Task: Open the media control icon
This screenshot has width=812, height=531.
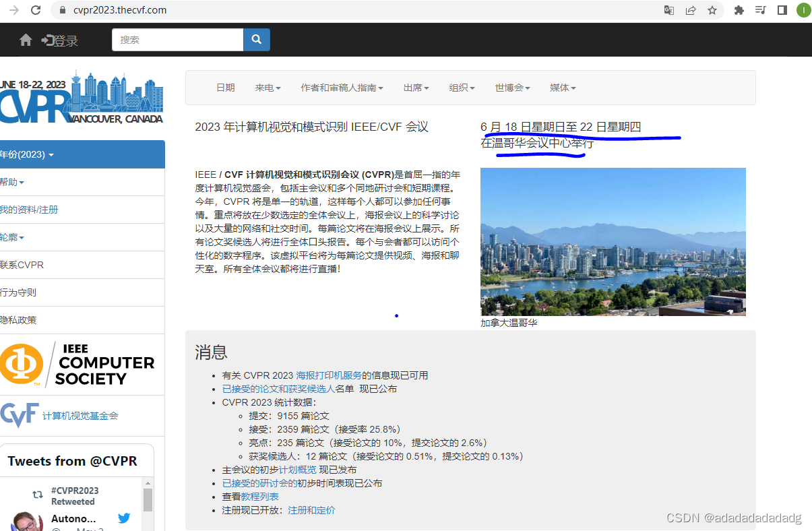Action: click(761, 10)
